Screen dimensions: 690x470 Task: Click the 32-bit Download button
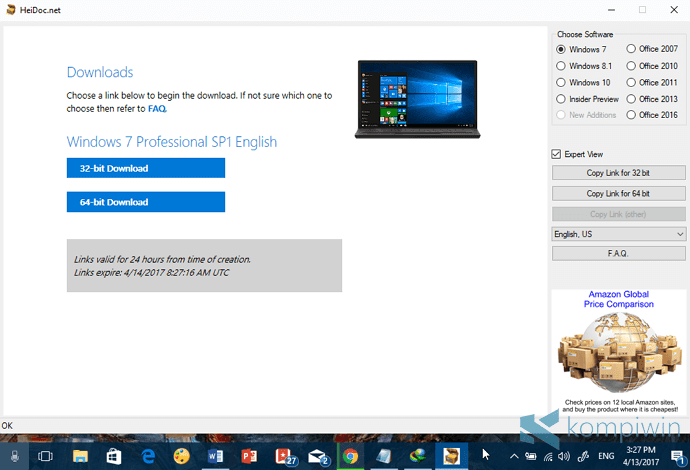(146, 168)
